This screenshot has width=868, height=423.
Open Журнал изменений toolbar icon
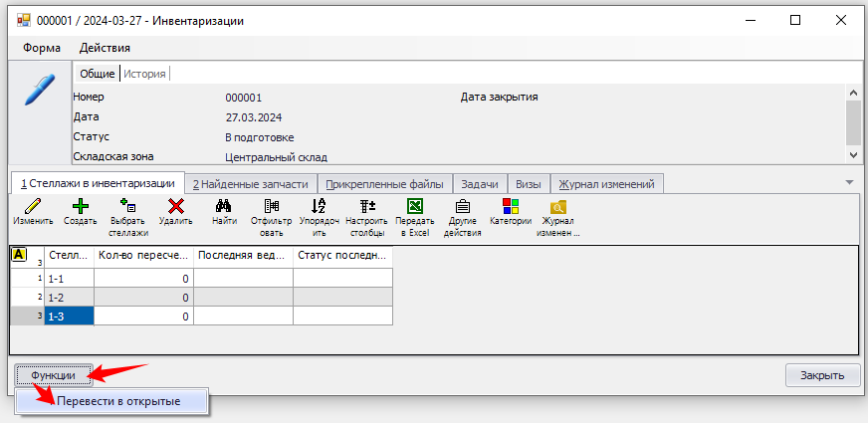(x=557, y=207)
